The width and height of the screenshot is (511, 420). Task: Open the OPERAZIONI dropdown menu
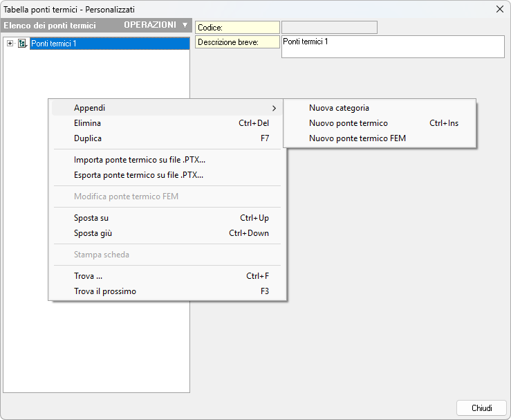point(156,25)
